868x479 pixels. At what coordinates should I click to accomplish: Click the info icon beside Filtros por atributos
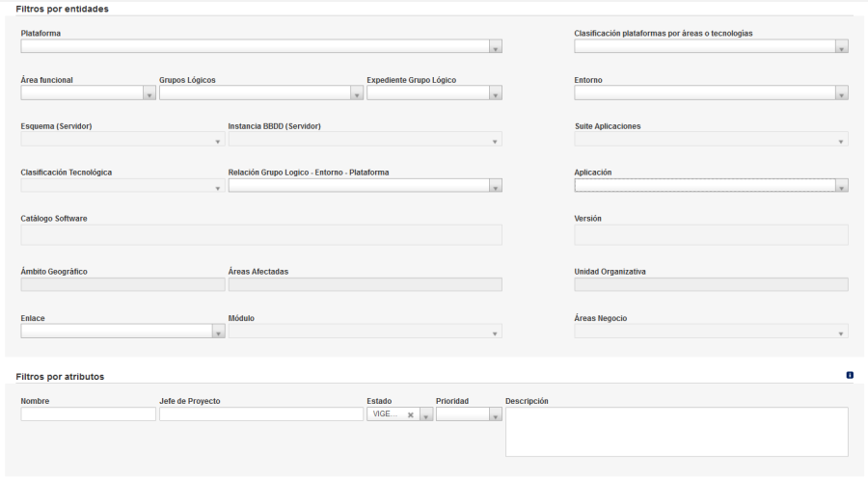tap(850, 375)
